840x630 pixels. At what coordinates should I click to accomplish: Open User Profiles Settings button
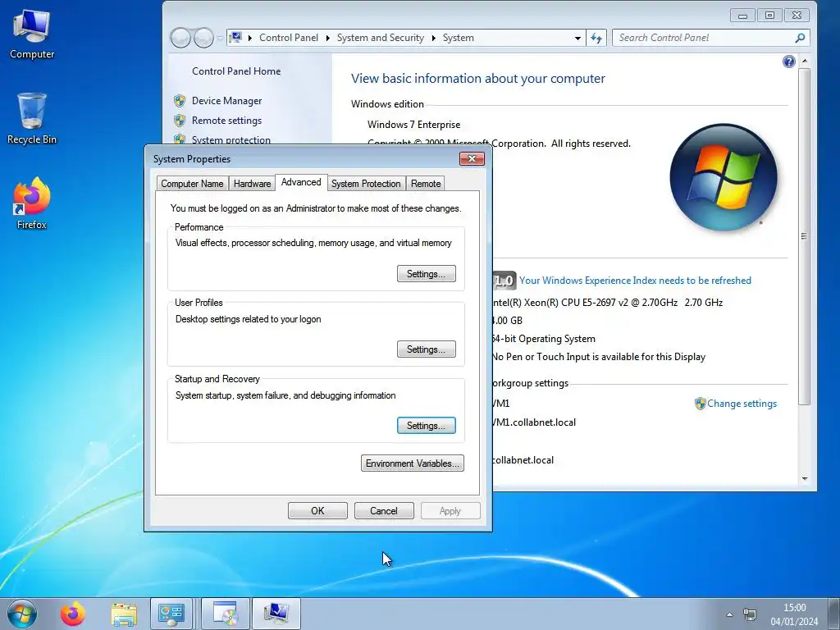426,349
